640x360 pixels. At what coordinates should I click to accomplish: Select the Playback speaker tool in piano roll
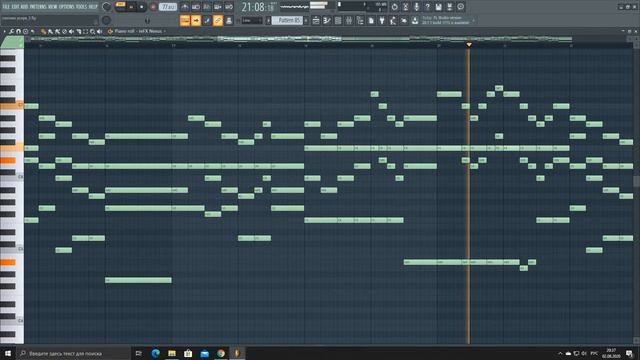click(x=99, y=31)
